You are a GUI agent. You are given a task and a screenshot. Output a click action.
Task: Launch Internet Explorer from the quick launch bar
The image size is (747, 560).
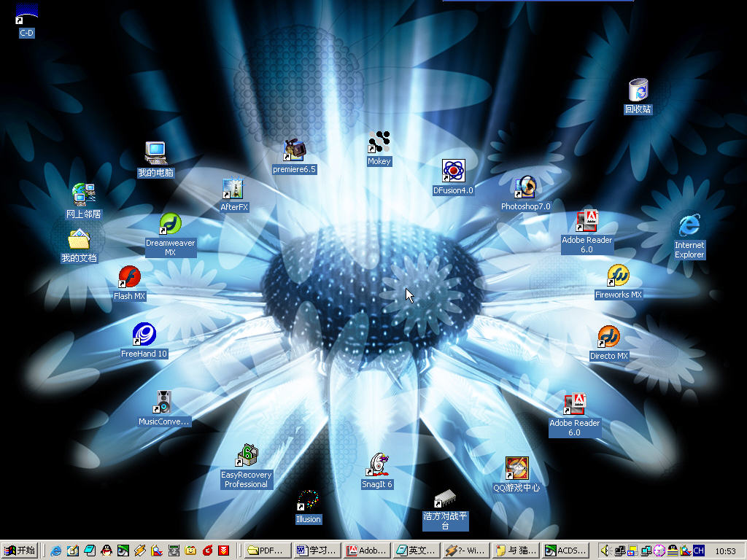(55, 551)
